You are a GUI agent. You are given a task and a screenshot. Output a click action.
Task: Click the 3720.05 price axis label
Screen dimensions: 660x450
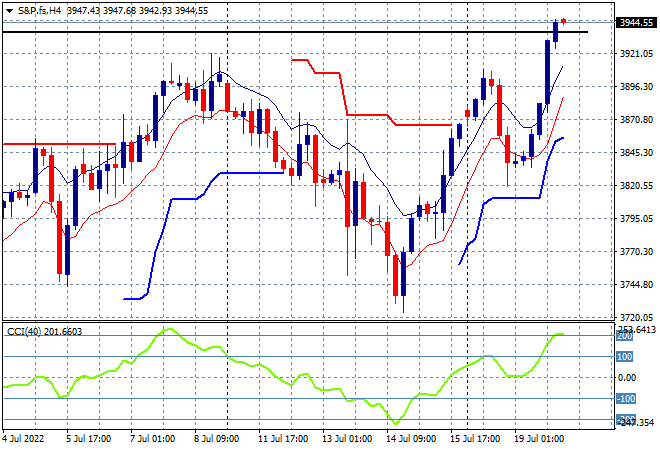[636, 317]
